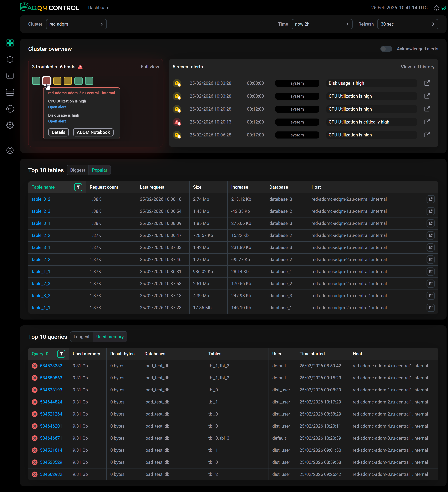Click the moon dark theme icon
448x492 pixels.
444,7
